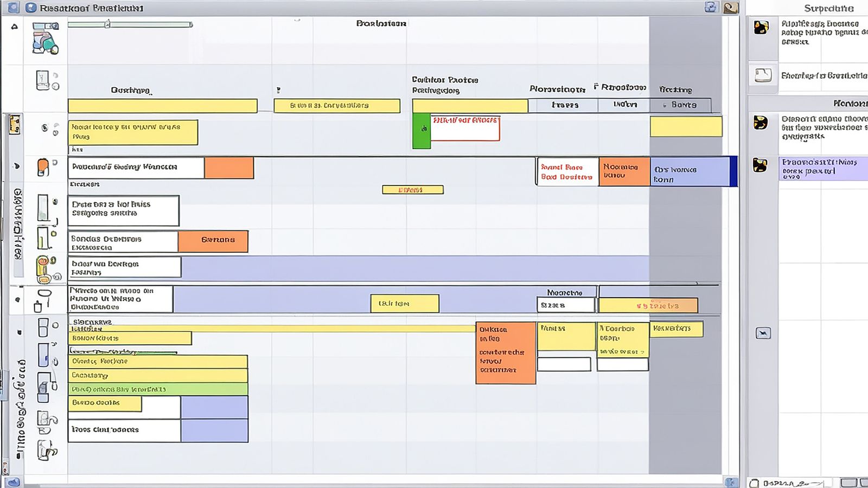Select the highlighted lavender entry in the right panel
This screenshot has width=868, height=488.
tap(822, 168)
